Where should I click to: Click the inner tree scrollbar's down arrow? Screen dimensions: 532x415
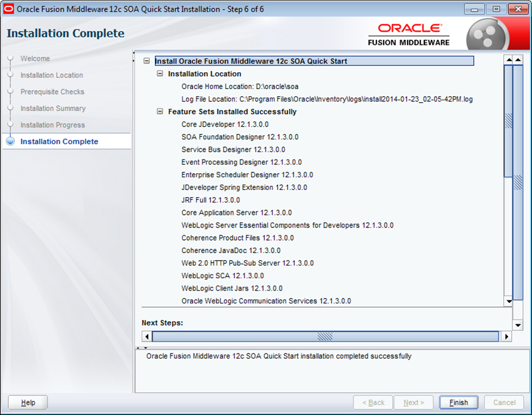point(509,301)
